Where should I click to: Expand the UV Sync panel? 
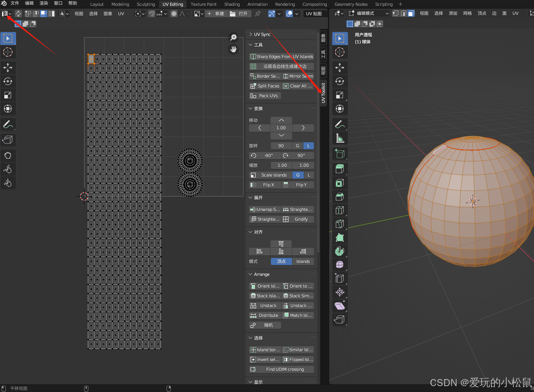click(262, 34)
